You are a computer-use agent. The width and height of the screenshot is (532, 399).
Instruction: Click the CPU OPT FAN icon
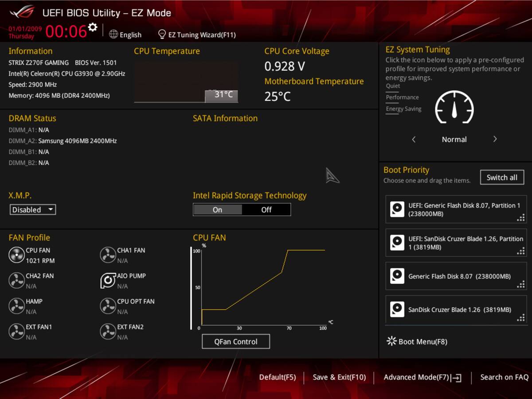[x=108, y=306]
